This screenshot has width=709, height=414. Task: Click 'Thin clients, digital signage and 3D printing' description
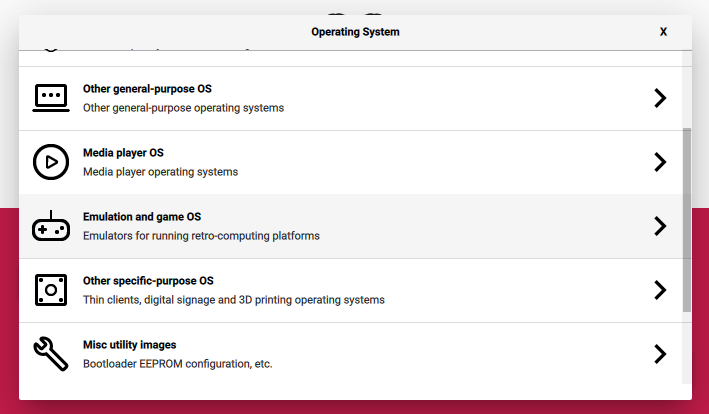(x=233, y=300)
